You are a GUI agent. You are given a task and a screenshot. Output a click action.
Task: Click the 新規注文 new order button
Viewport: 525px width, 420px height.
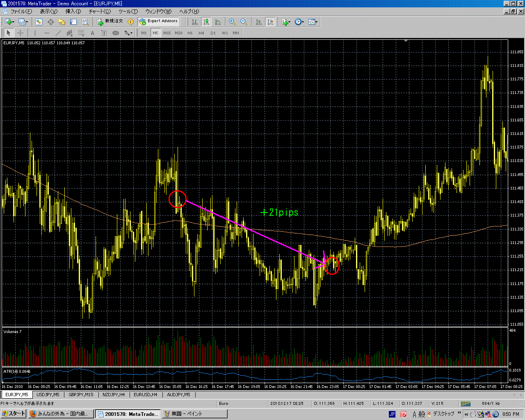tap(110, 21)
